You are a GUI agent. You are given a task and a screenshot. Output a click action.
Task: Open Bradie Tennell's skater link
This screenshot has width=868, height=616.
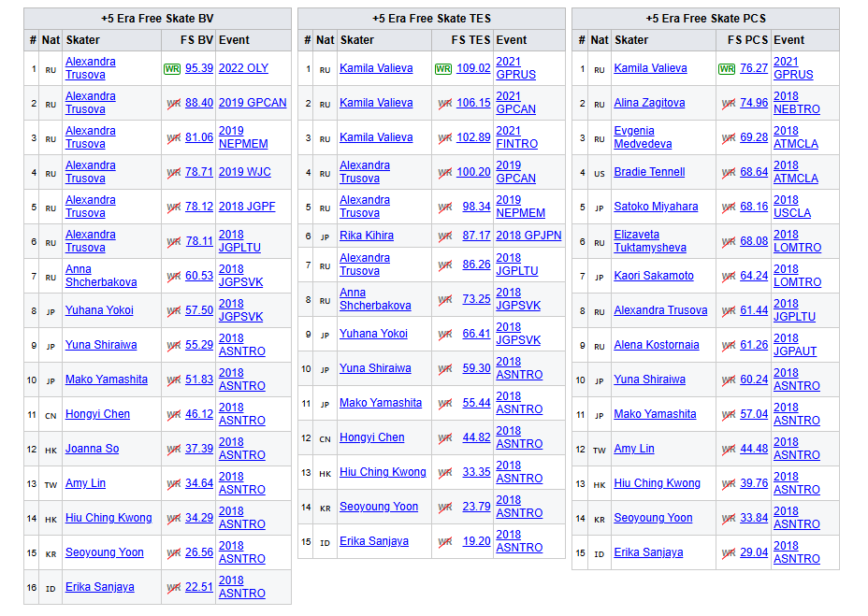coord(649,172)
